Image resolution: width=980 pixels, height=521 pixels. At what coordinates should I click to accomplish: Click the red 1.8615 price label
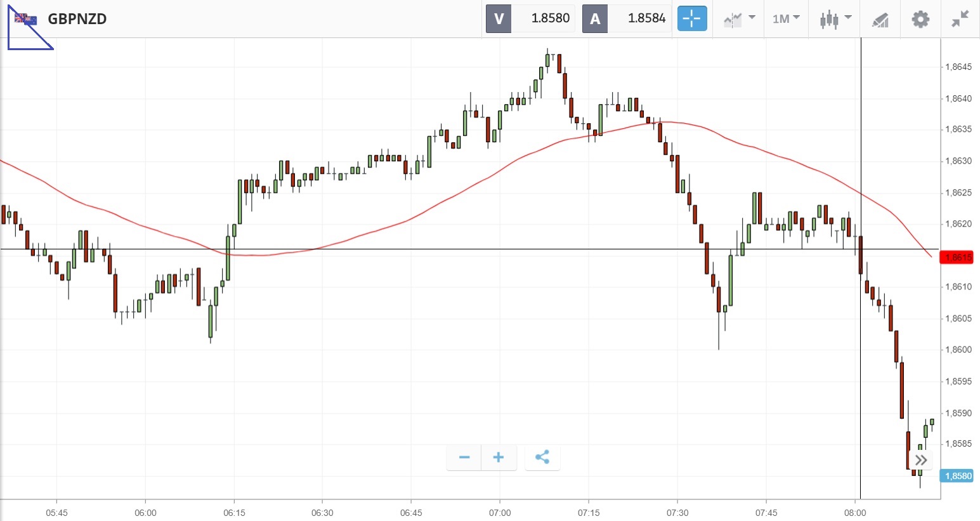point(958,257)
